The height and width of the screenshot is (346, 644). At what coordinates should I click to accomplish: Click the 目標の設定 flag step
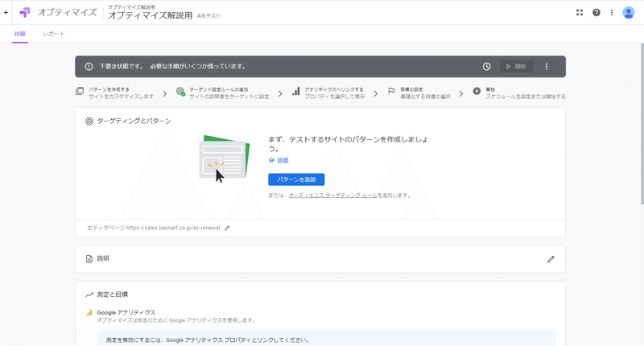click(419, 93)
